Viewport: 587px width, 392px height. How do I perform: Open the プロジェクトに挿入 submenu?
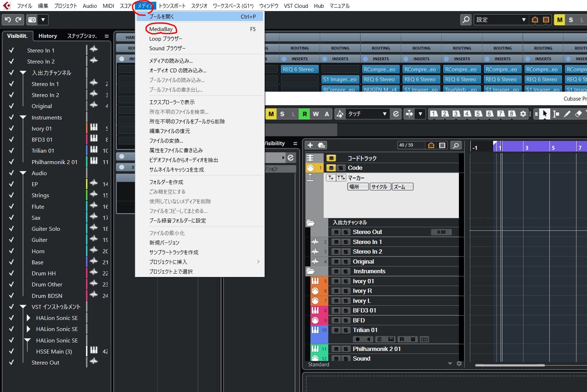[200, 262]
